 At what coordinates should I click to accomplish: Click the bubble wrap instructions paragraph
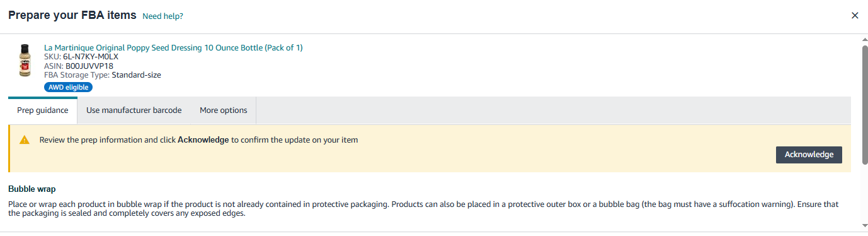tap(423, 209)
